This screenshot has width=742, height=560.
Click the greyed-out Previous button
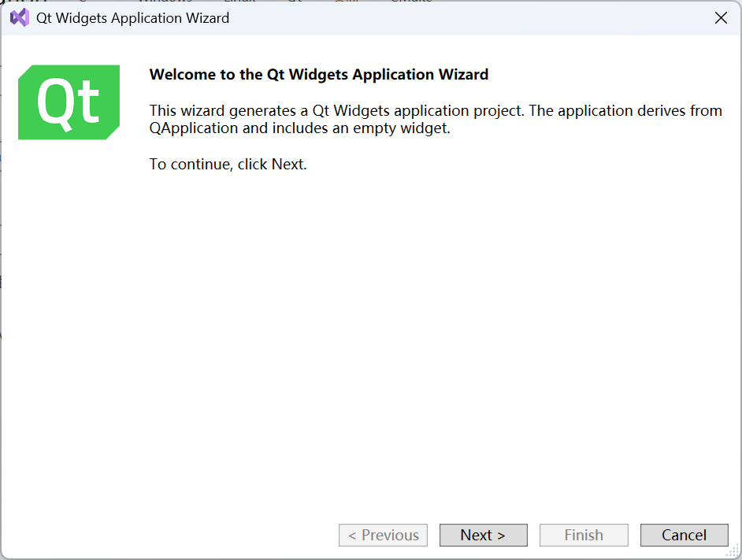tap(383, 535)
